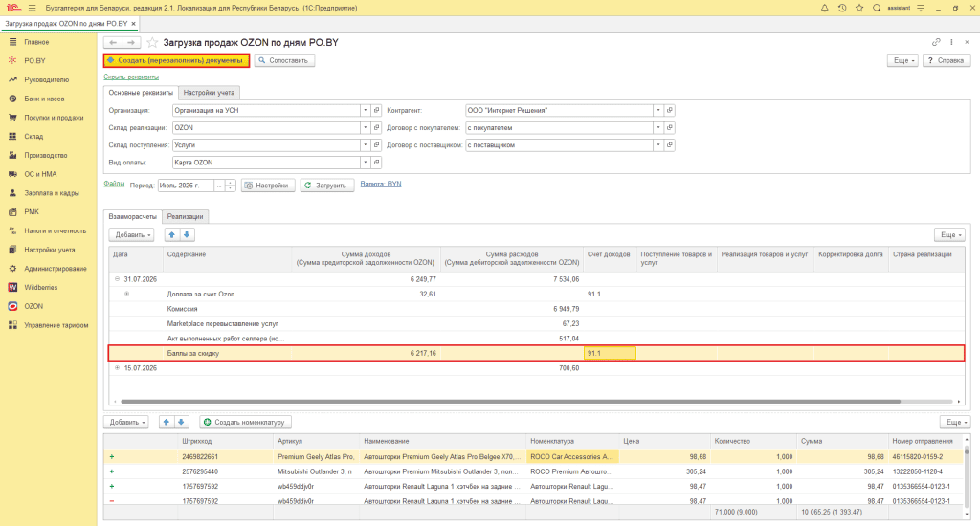Open the Главное section icon
980x526 pixels.
(12, 42)
